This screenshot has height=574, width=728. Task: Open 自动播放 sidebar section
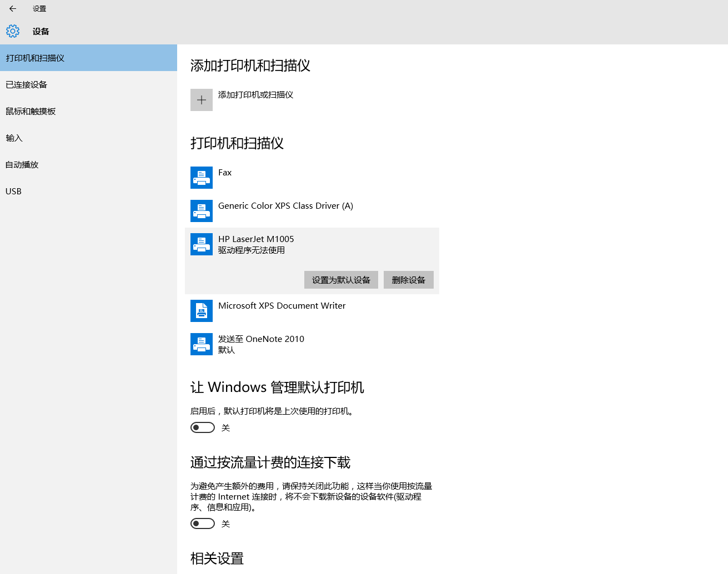[x=89, y=164]
